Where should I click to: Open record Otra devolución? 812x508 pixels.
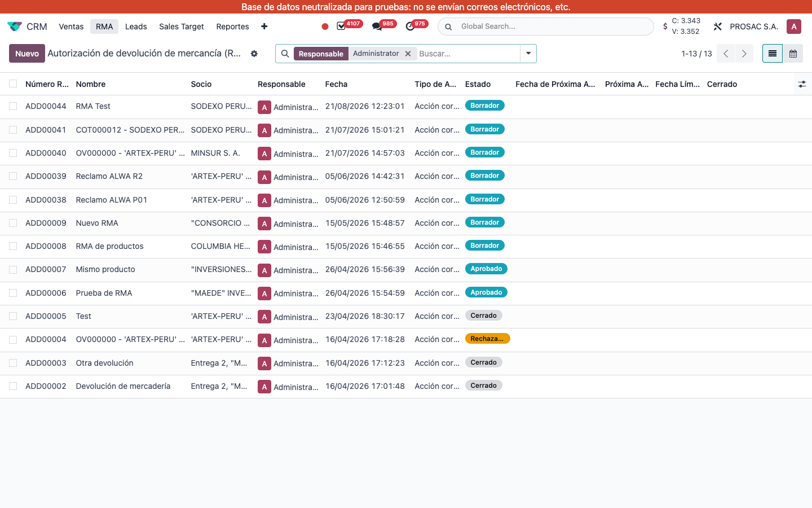point(105,363)
